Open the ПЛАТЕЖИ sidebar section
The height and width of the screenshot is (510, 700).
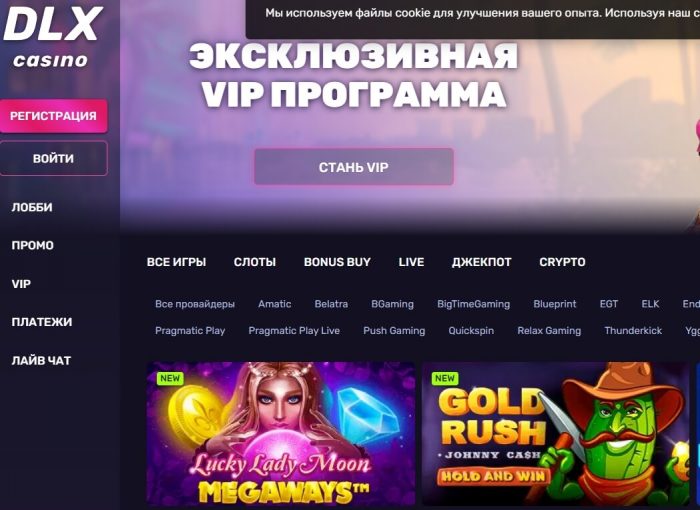click(42, 322)
